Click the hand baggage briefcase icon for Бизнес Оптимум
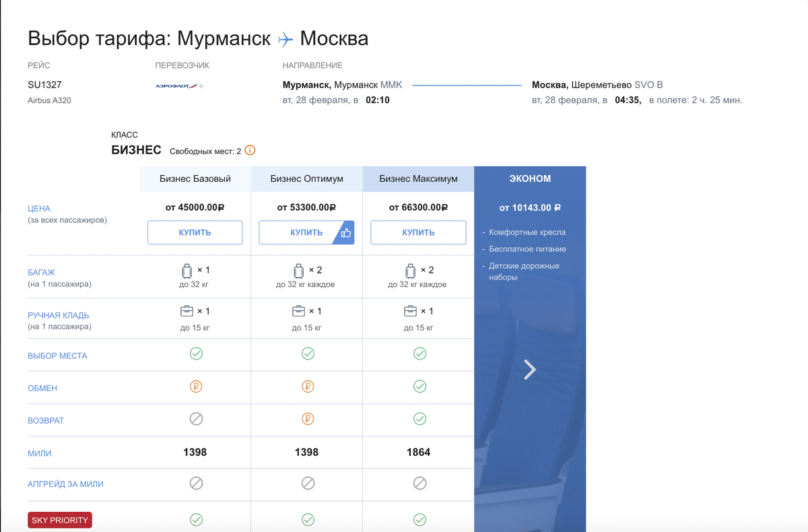The image size is (808, 532). pyautogui.click(x=298, y=311)
